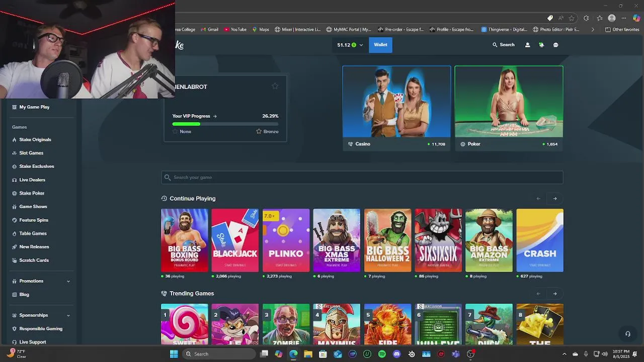Open the Edge Copilot icon

click(x=636, y=18)
